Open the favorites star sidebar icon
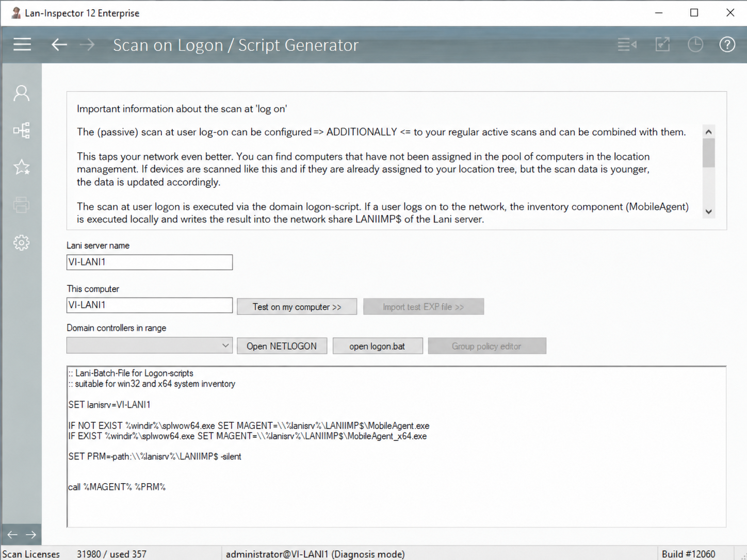 tap(22, 167)
